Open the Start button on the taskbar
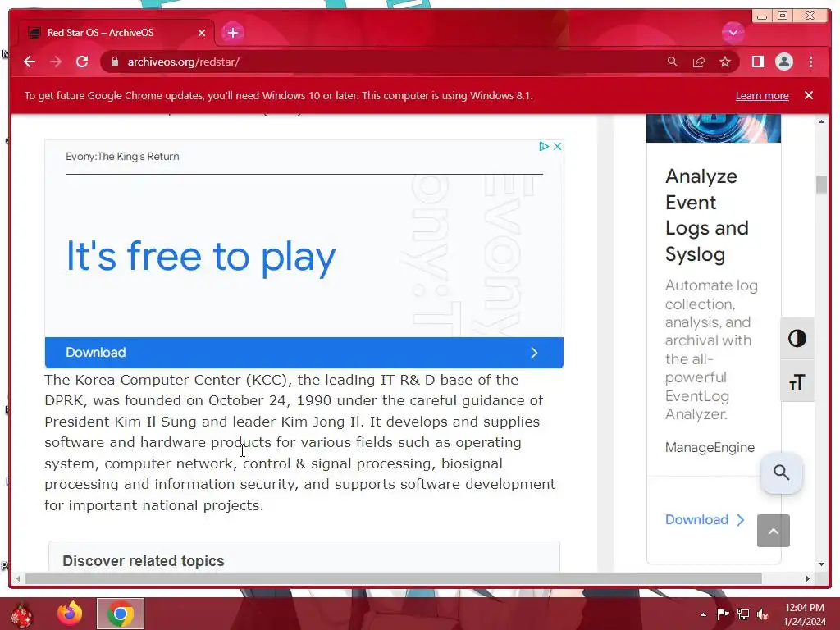This screenshot has width=840, height=630. point(21,614)
